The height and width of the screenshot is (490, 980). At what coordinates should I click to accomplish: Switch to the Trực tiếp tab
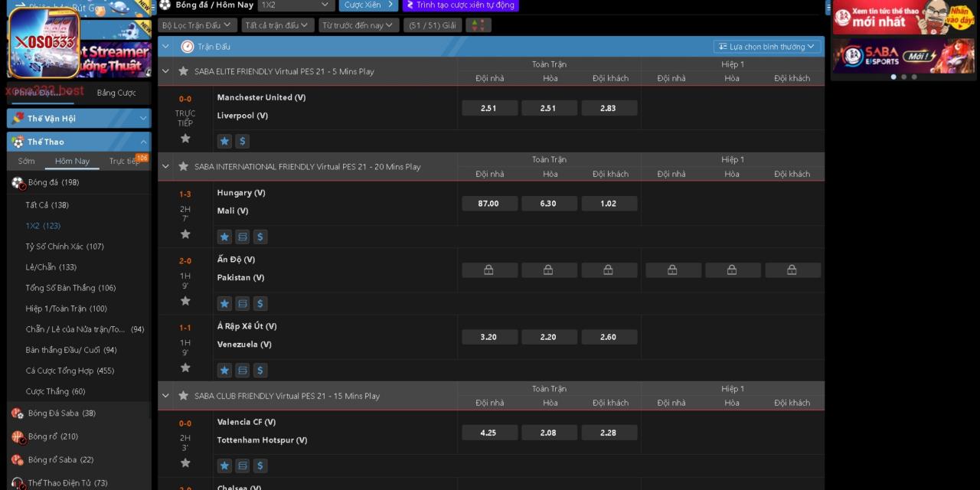(x=124, y=162)
